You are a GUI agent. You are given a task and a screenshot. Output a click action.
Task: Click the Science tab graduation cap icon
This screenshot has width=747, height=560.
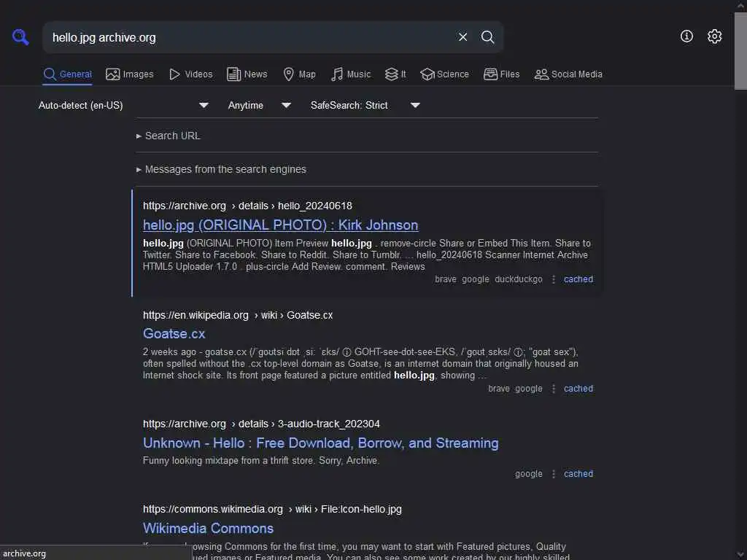pos(427,74)
